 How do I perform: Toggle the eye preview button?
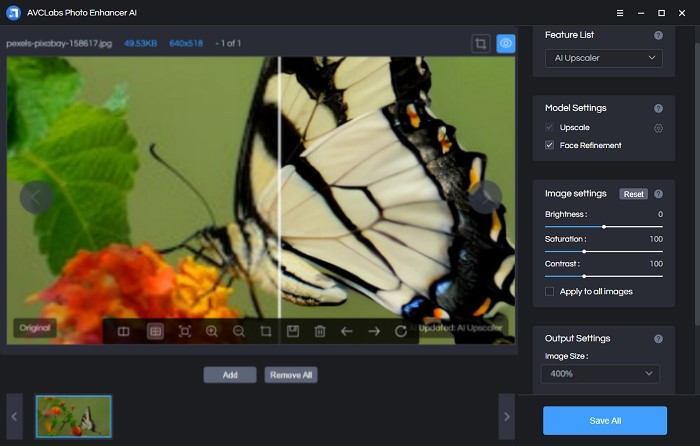pyautogui.click(x=506, y=44)
